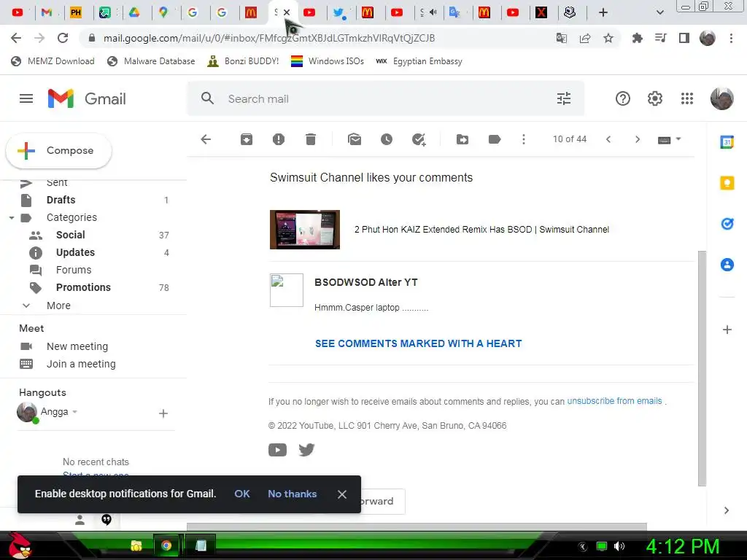This screenshot has height=560, width=747.
Task: Open the browser tab search chevron
Action: pyautogui.click(x=659, y=12)
